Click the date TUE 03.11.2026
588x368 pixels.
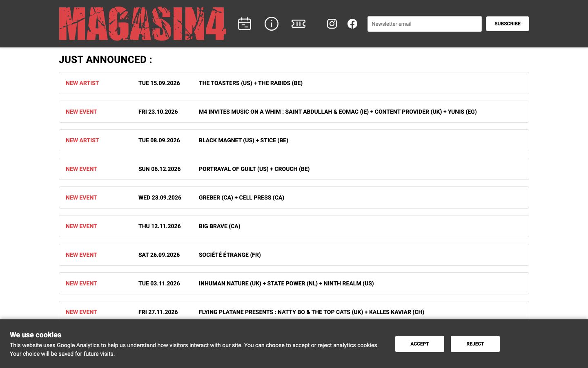pos(159,283)
